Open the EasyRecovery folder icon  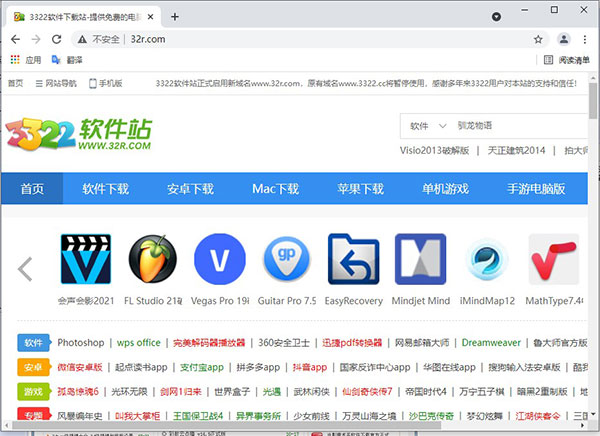coord(354,259)
